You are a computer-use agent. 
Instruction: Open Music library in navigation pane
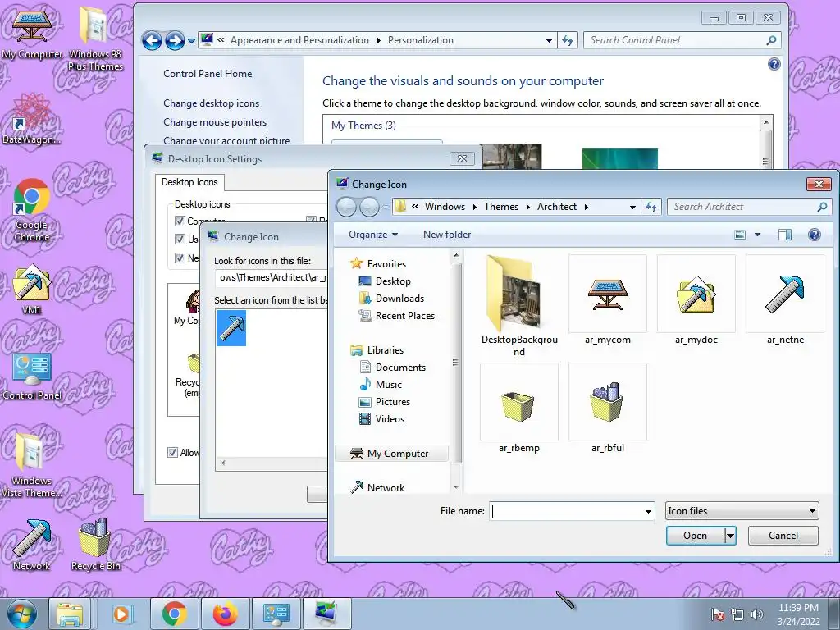388,384
